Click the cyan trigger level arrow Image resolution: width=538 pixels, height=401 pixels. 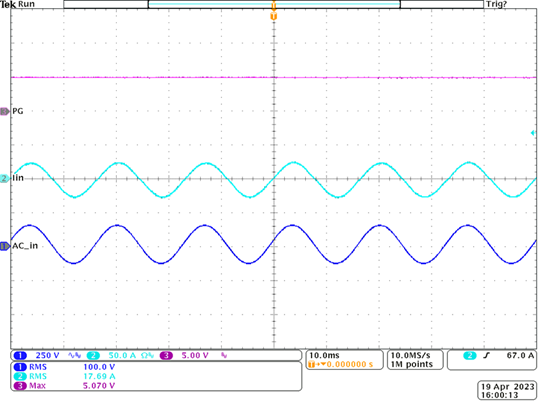point(533,133)
